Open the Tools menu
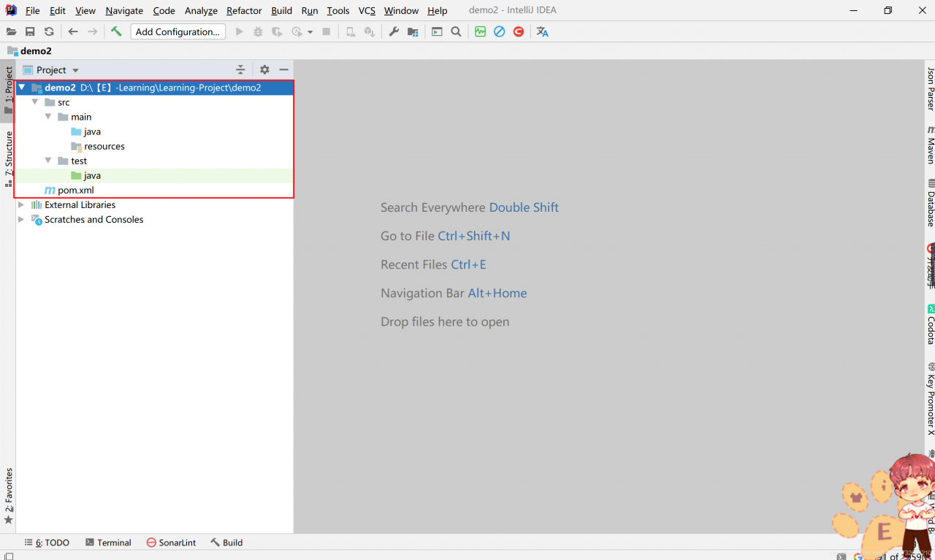 click(338, 10)
